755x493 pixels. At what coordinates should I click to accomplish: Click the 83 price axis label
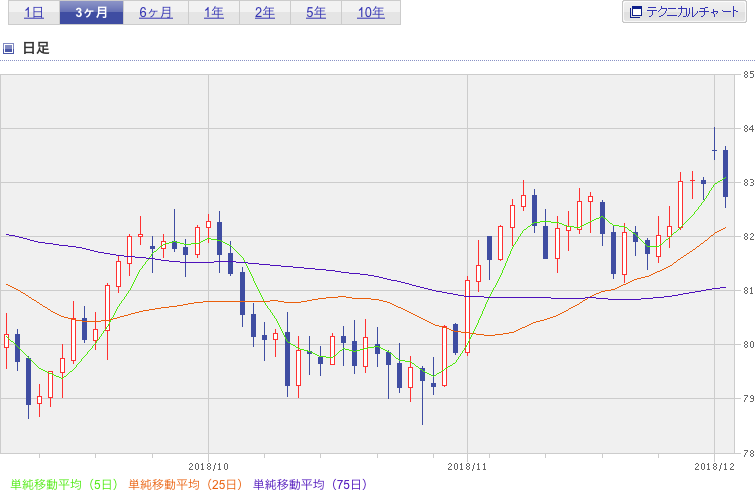[748, 182]
